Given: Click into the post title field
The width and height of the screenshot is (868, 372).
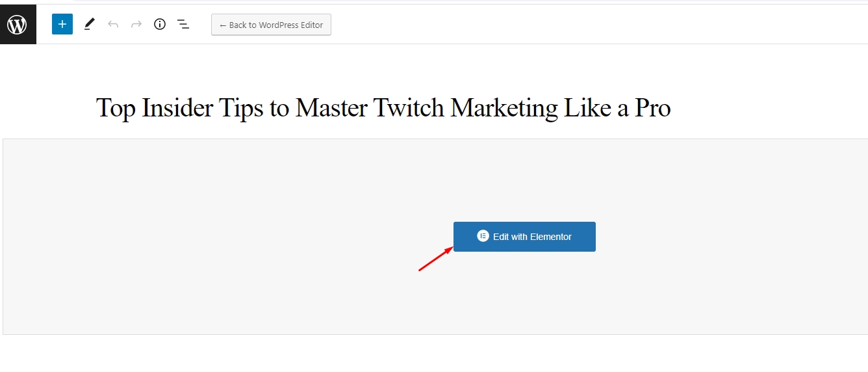Looking at the screenshot, I should click(x=383, y=108).
